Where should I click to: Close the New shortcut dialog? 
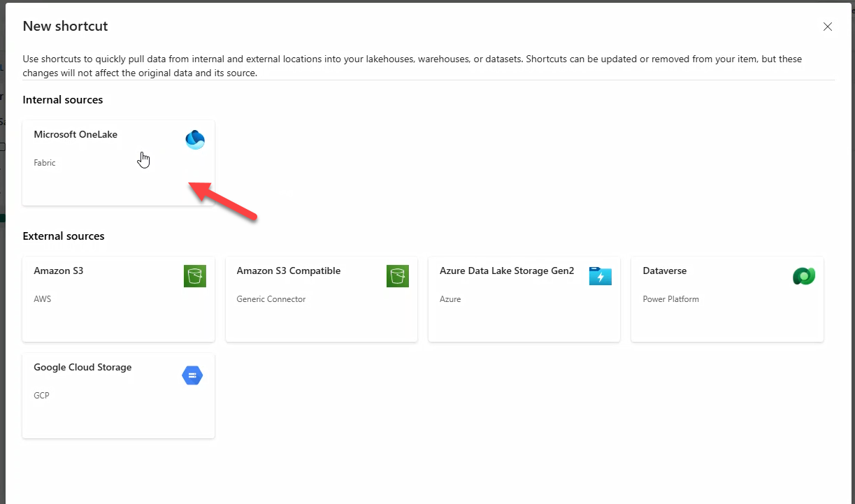(x=828, y=27)
